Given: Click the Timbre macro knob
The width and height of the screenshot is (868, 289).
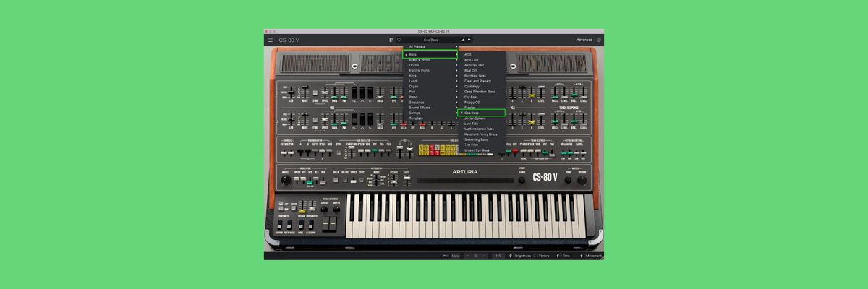Looking at the screenshot, I should [x=536, y=256].
